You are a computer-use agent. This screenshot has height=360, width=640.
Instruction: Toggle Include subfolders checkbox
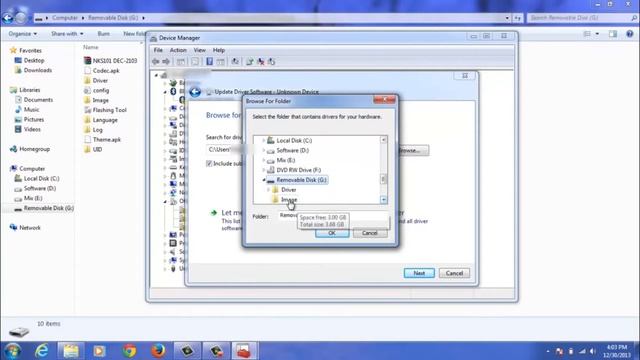(x=209, y=163)
